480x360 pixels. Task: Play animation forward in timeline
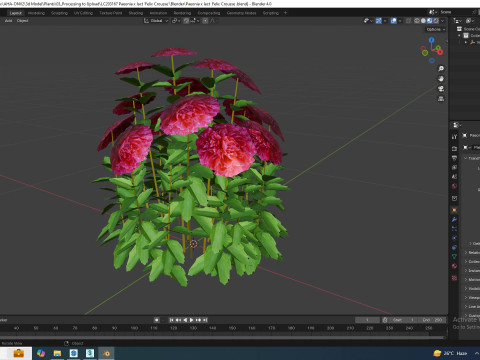point(192,320)
